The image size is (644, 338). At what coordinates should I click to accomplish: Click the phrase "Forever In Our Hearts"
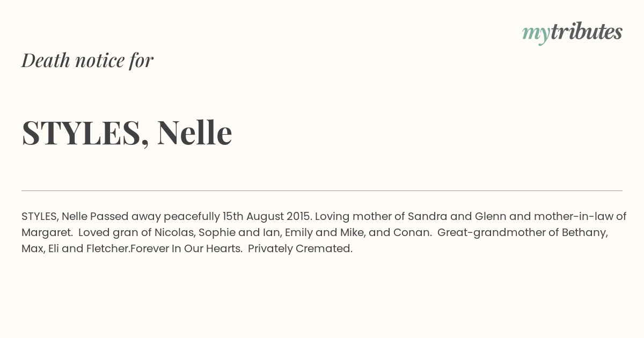click(x=186, y=249)
